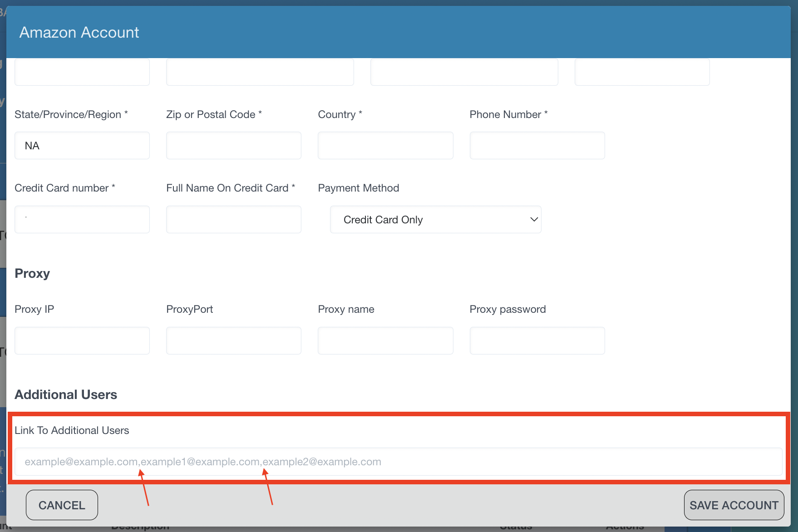The height and width of the screenshot is (532, 798).
Task: Click the Link To Additional Users email field
Action: coord(399,462)
